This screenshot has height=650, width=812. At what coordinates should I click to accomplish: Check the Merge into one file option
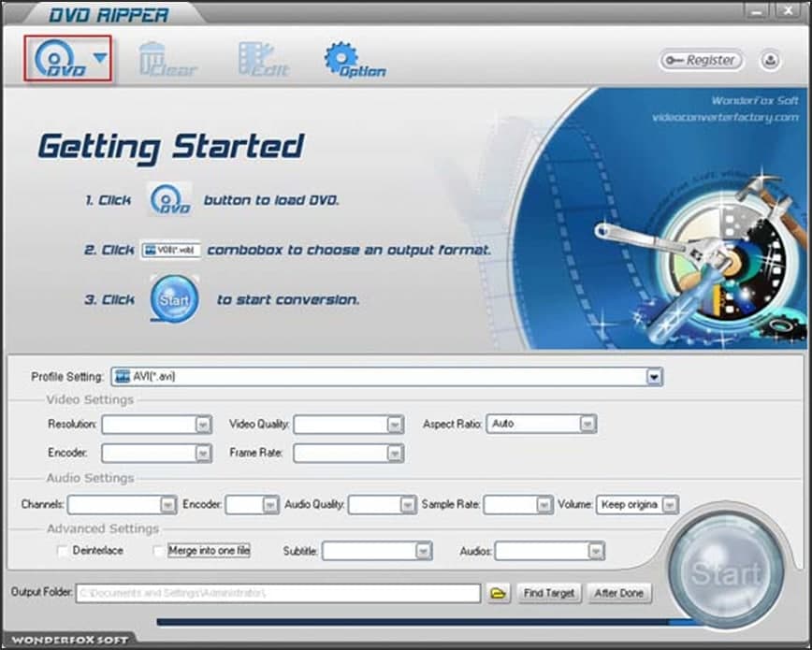point(159,551)
